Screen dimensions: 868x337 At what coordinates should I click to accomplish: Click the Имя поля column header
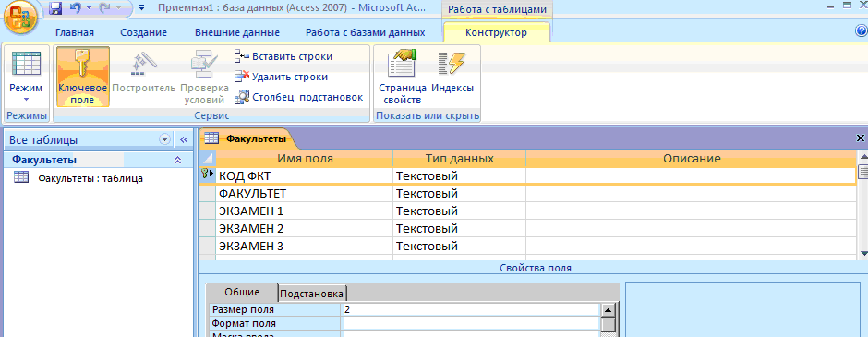coord(304,159)
